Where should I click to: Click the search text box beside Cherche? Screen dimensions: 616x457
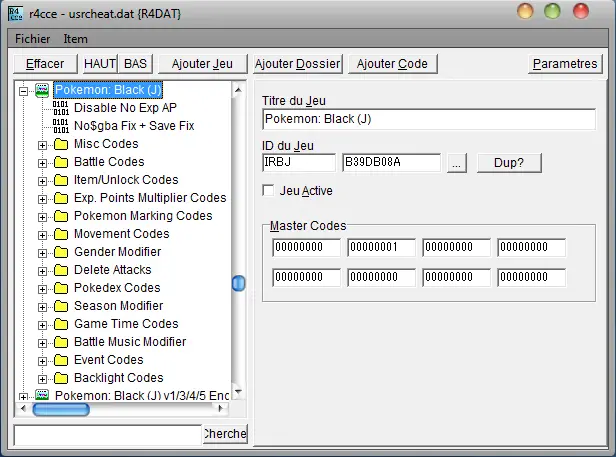[x=108, y=435]
